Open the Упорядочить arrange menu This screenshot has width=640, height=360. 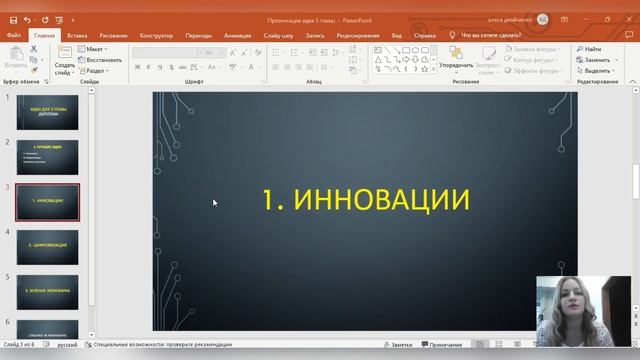click(456, 60)
